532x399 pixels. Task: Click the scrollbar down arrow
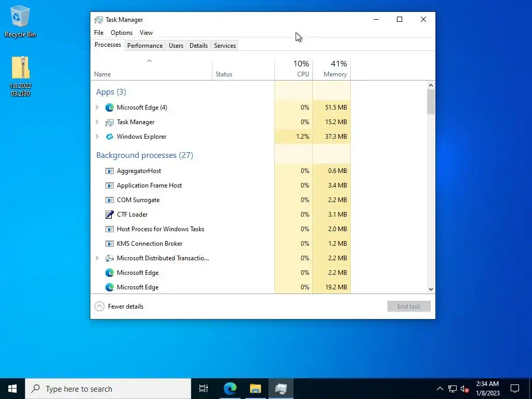pos(431,289)
